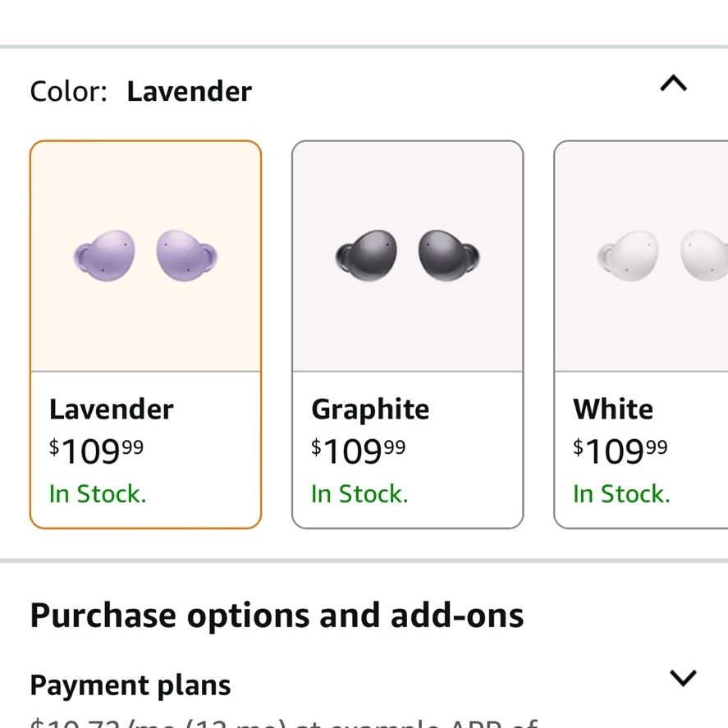Collapse the Color section chevron

pos(673,84)
